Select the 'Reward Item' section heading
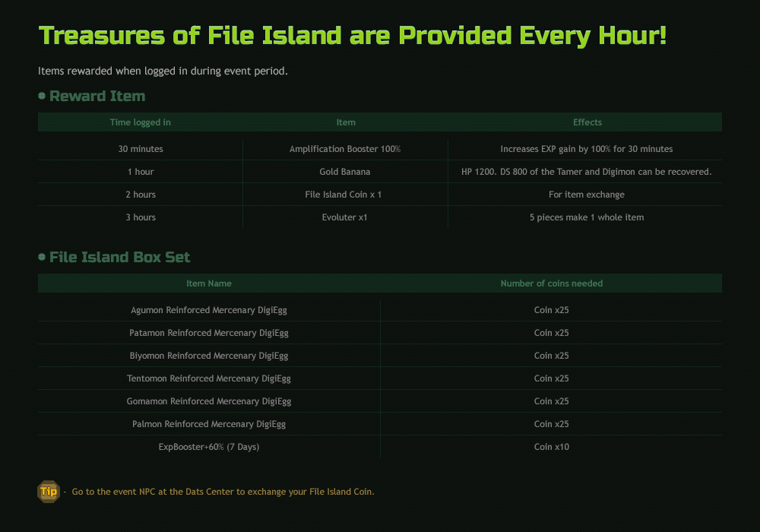The width and height of the screenshot is (760, 532). tap(97, 96)
